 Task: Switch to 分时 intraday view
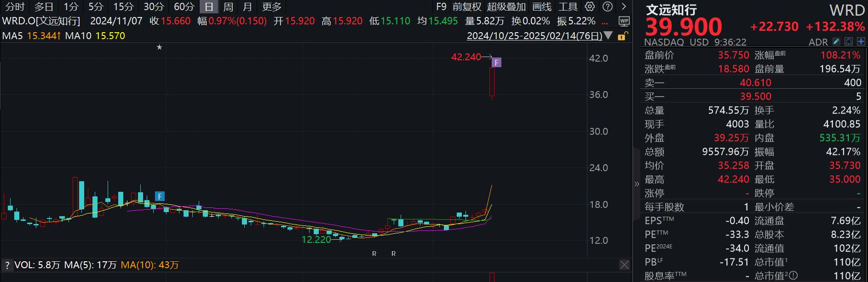pyautogui.click(x=15, y=7)
